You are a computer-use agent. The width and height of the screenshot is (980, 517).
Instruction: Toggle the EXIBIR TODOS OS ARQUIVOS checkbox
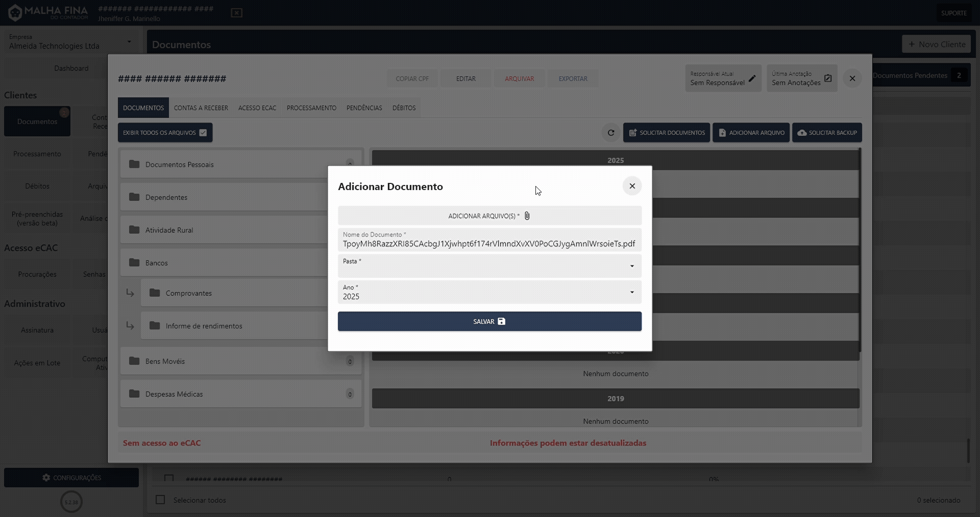click(x=203, y=132)
